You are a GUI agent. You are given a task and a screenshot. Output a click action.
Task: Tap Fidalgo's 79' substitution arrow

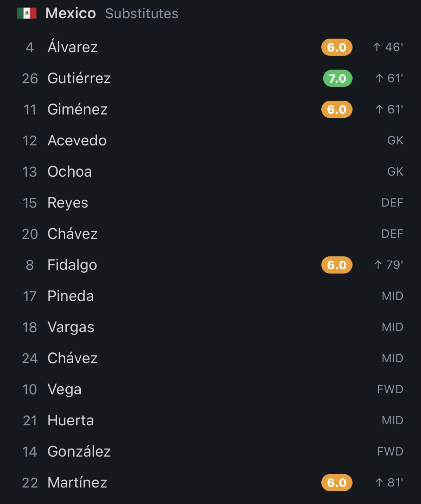(x=378, y=265)
